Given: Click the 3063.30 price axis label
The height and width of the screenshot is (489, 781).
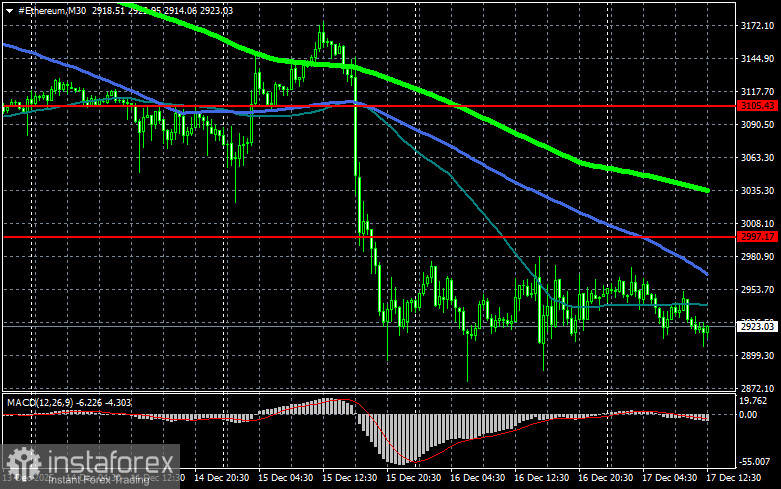Looking at the screenshot, I should tap(757, 157).
